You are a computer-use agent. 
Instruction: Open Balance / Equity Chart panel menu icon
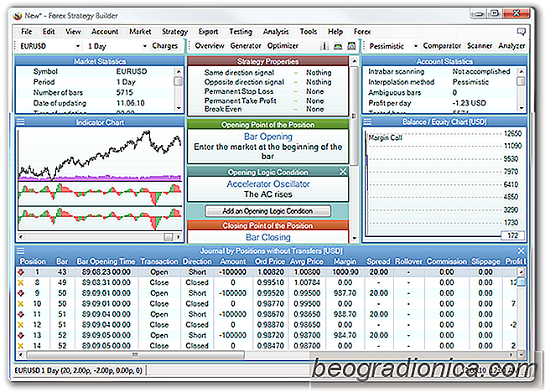367,121
